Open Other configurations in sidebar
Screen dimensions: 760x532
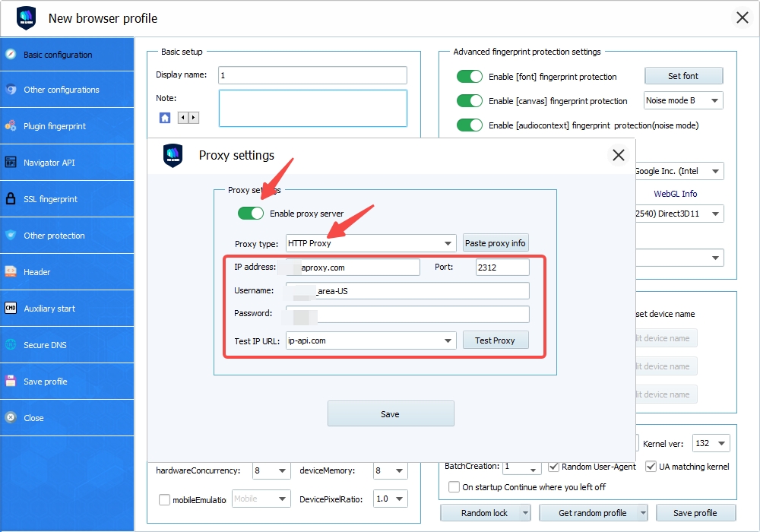61,90
